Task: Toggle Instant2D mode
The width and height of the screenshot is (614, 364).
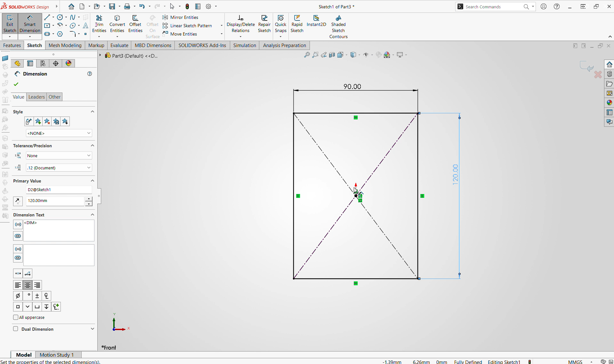Action: [x=316, y=21]
